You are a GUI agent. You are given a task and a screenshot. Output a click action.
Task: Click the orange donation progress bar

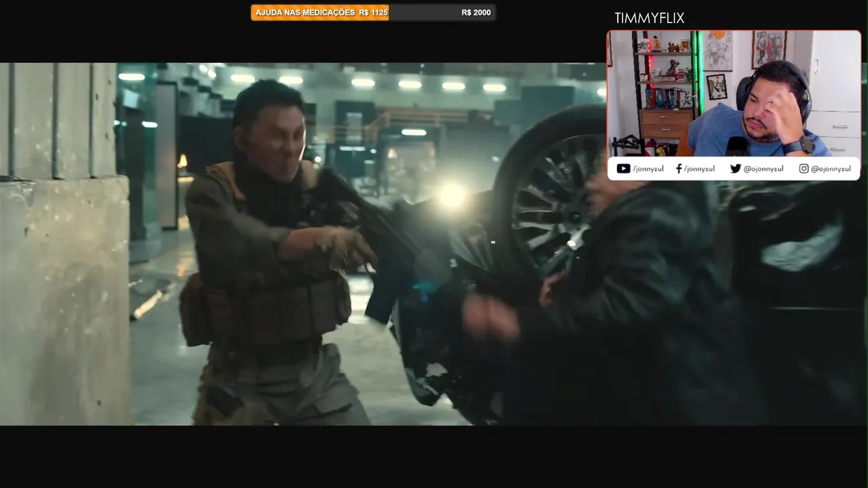[x=319, y=12]
